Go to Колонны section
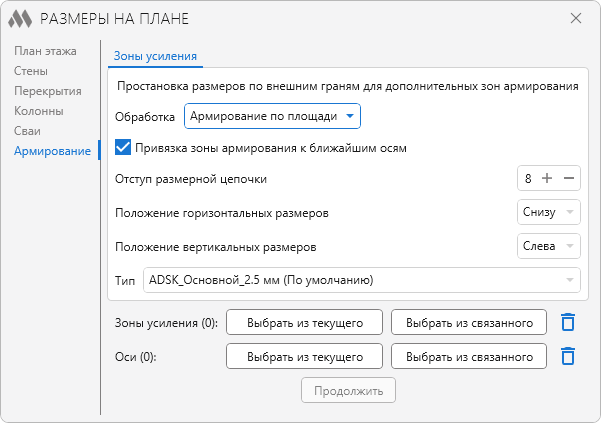This screenshot has width=601, height=423. pyautogui.click(x=39, y=111)
